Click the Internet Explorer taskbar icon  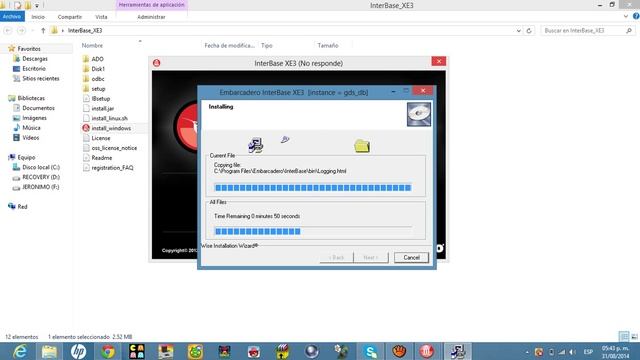(20, 351)
